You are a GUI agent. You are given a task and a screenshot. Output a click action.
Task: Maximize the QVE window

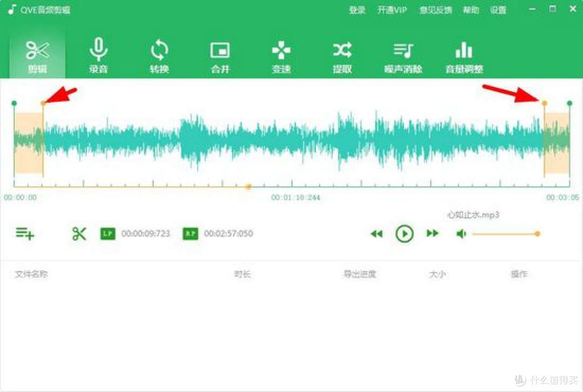coord(553,9)
